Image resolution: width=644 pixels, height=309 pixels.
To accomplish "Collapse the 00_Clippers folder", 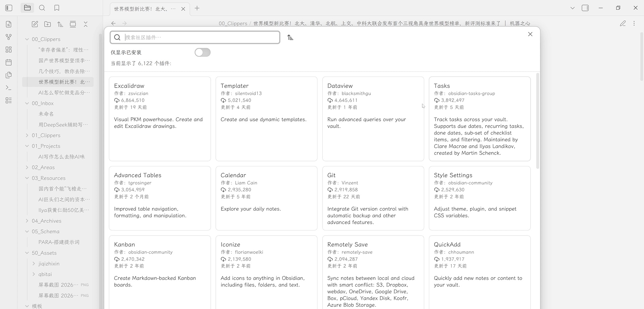I will [x=27, y=39].
